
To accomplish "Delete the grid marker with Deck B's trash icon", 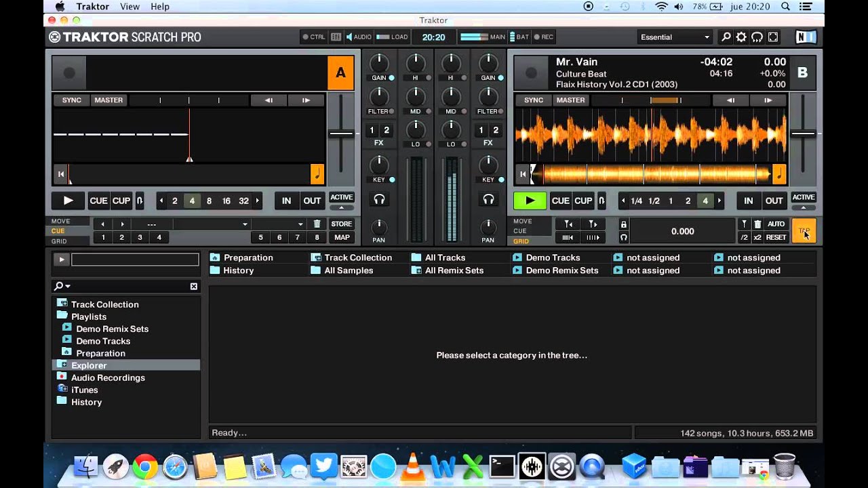I will coord(757,224).
